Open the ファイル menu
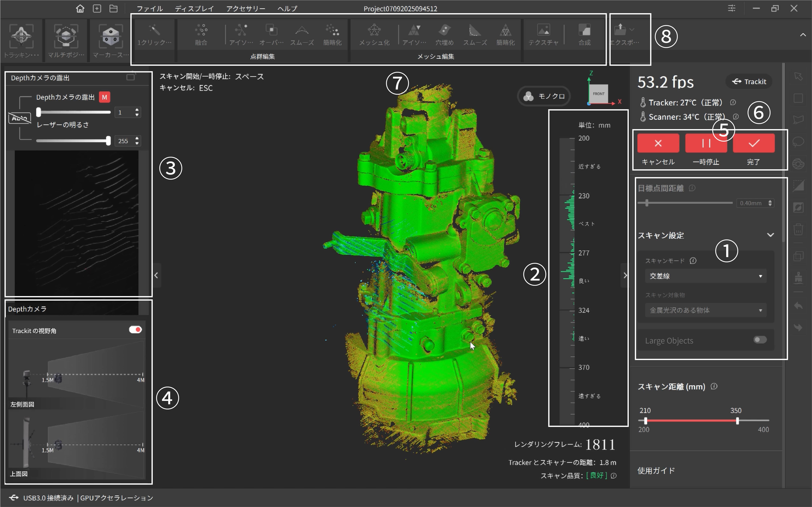 pos(150,9)
